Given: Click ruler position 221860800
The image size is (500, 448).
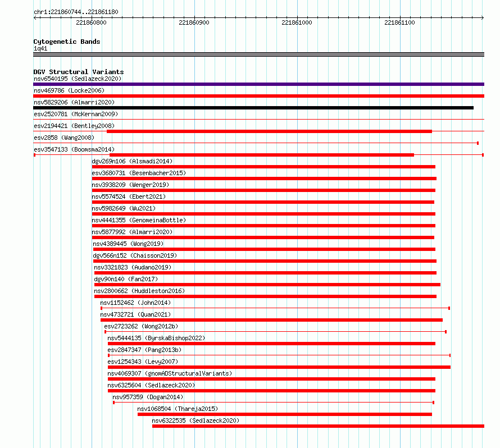Looking at the screenshot, I should 91,22.
